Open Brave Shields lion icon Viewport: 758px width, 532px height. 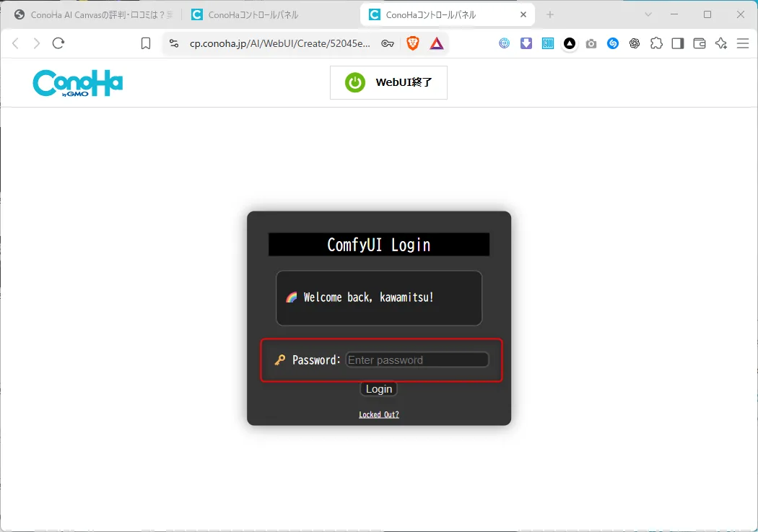tap(413, 43)
